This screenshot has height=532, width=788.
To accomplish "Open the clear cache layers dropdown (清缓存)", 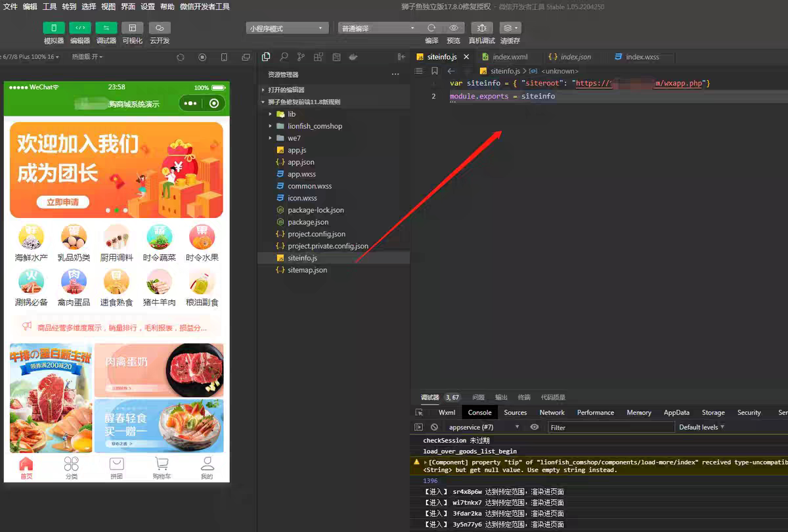I will [x=510, y=28].
